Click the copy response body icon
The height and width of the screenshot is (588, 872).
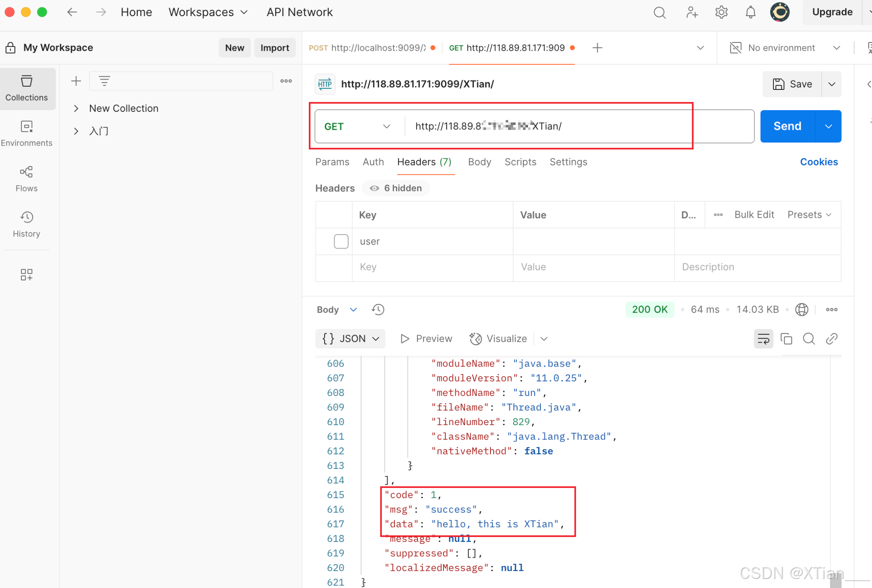786,339
